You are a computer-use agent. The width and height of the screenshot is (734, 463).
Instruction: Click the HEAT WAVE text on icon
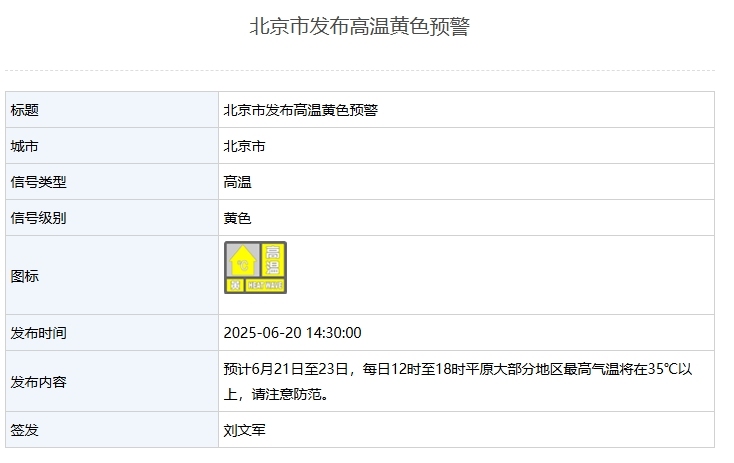[265, 285]
